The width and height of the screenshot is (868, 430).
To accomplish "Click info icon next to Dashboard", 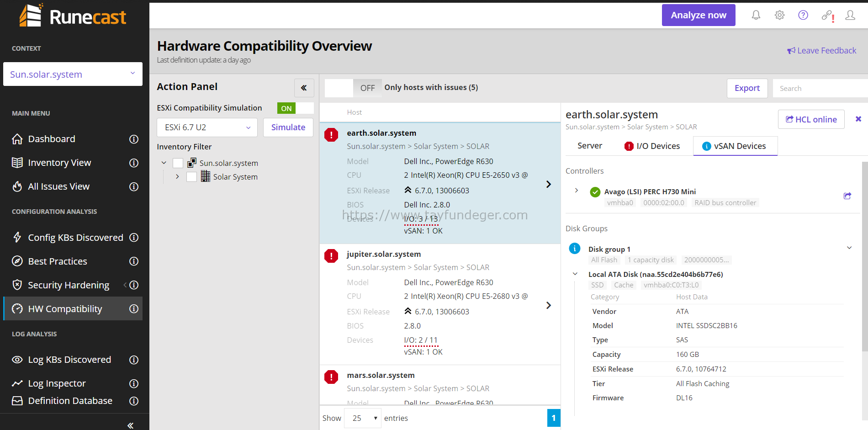I will coord(134,139).
